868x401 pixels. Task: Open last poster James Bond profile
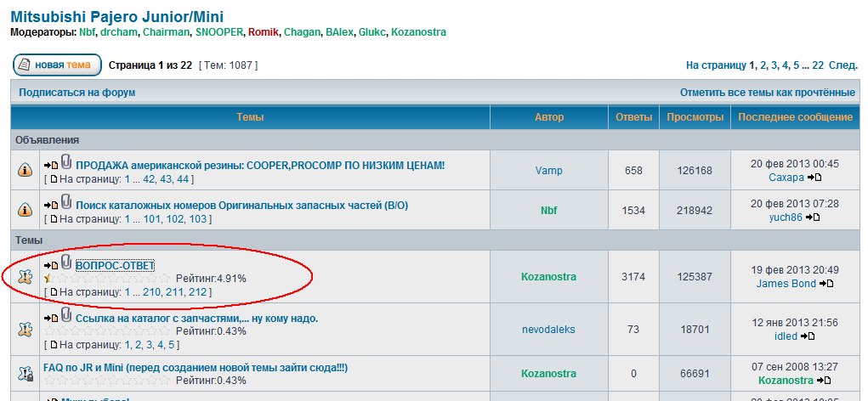[x=786, y=284]
